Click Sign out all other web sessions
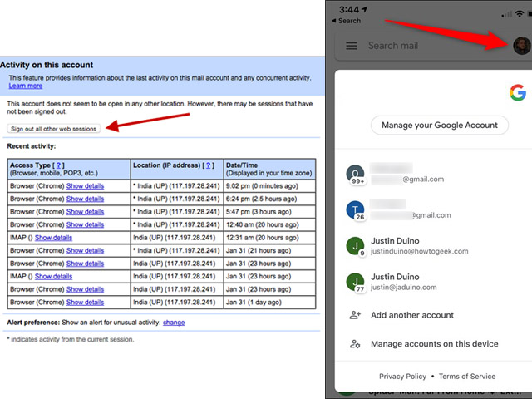 pos(53,129)
